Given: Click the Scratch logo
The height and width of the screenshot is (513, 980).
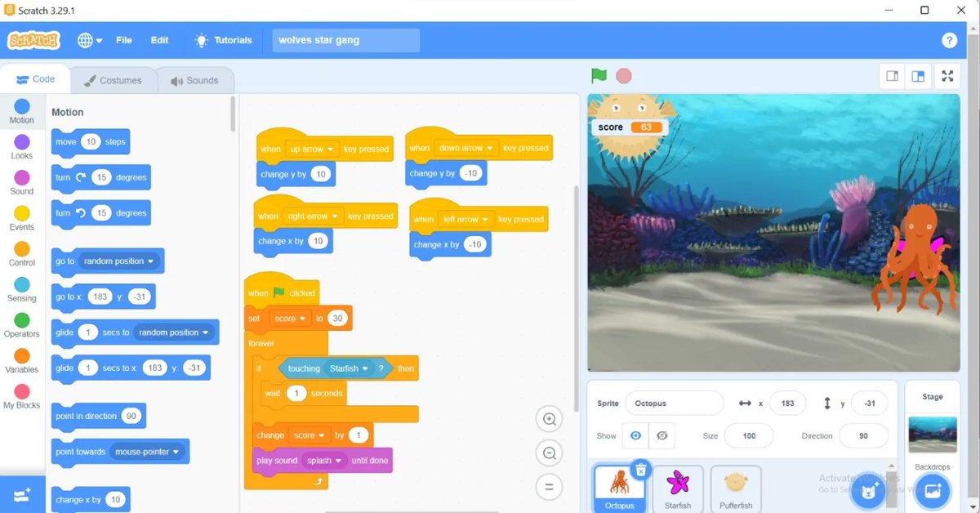Looking at the screenshot, I should (x=33, y=40).
